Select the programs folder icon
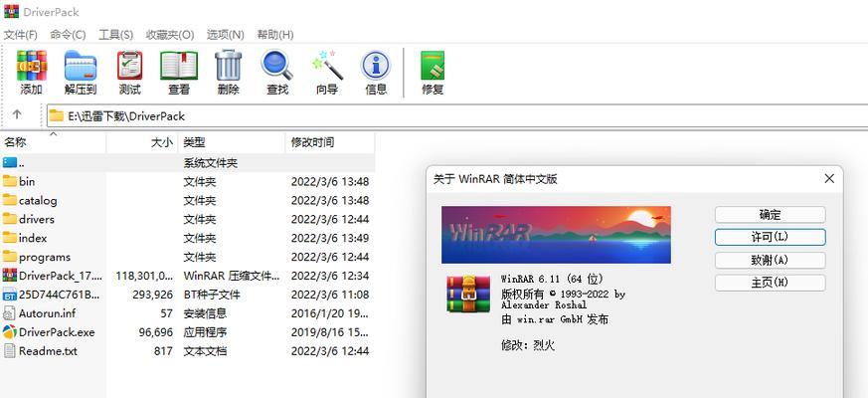Image resolution: width=868 pixels, height=398 pixels. (10, 257)
